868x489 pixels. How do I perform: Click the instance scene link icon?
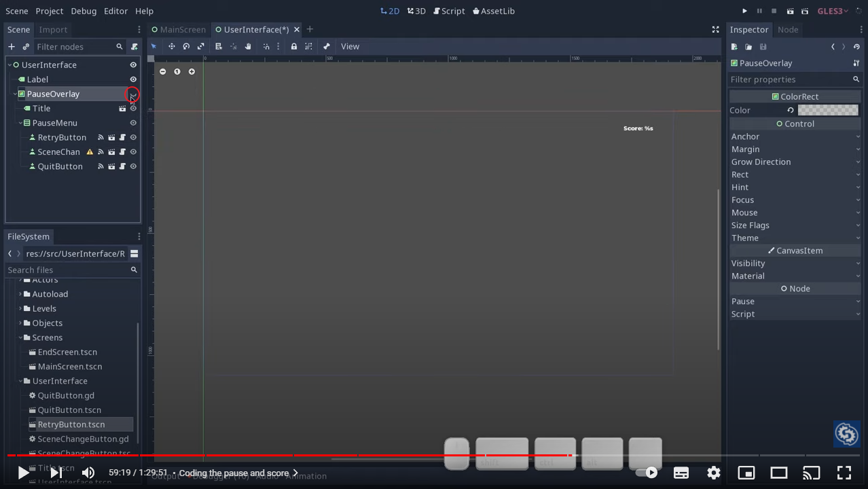(x=26, y=47)
